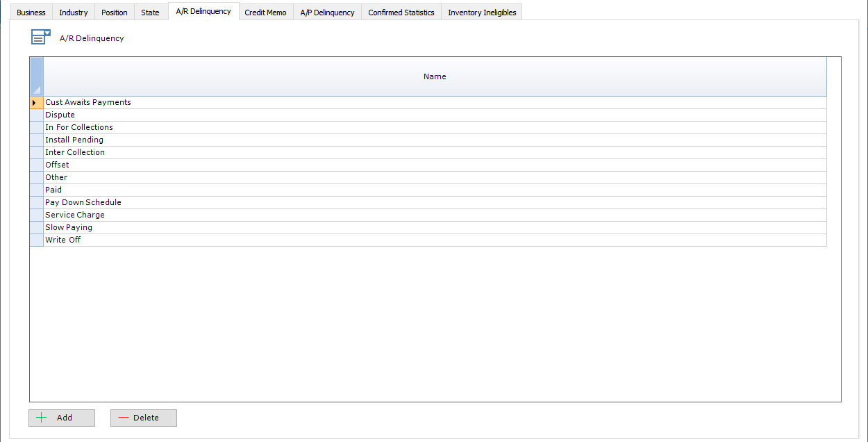
Task: Switch to the Business tab
Action: 31,12
